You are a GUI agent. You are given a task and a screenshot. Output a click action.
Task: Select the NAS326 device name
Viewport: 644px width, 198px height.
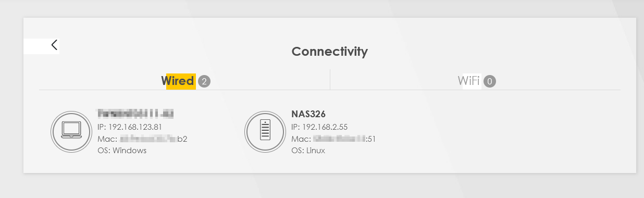pyautogui.click(x=308, y=114)
